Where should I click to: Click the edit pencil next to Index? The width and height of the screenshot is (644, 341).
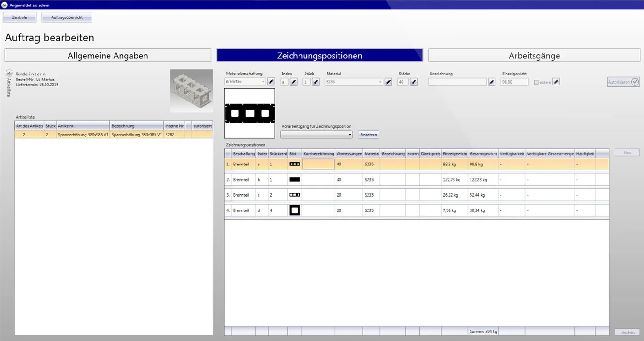293,82
